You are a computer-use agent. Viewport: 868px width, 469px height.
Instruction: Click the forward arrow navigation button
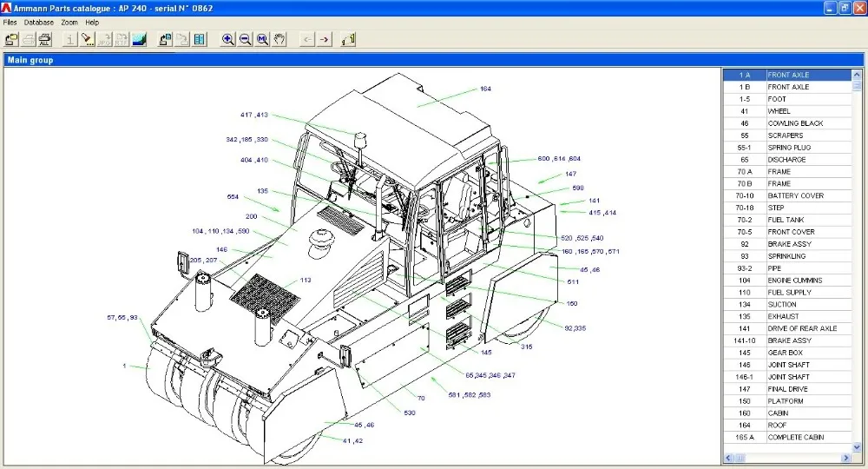click(325, 39)
